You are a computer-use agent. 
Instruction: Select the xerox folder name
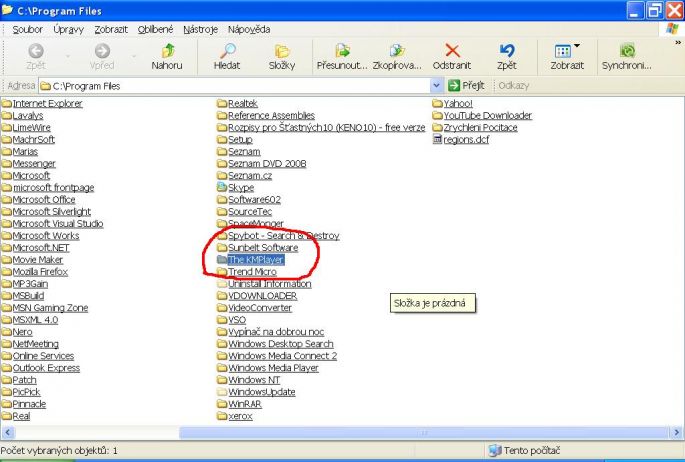(240, 416)
